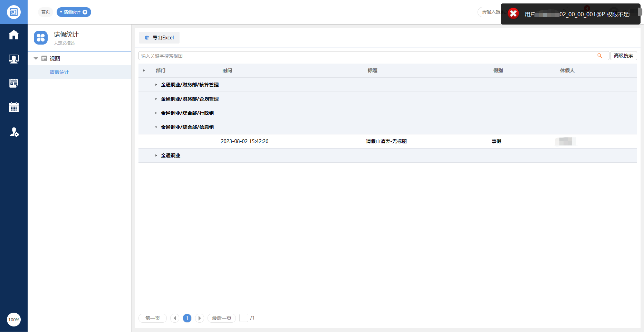644x332 pixels.
Task: Click the red error icon in the notification
Action: click(x=513, y=14)
